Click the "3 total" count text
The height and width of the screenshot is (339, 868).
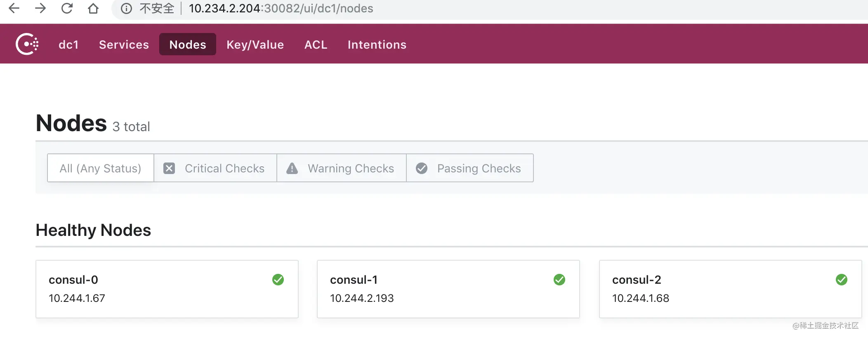pyautogui.click(x=131, y=127)
